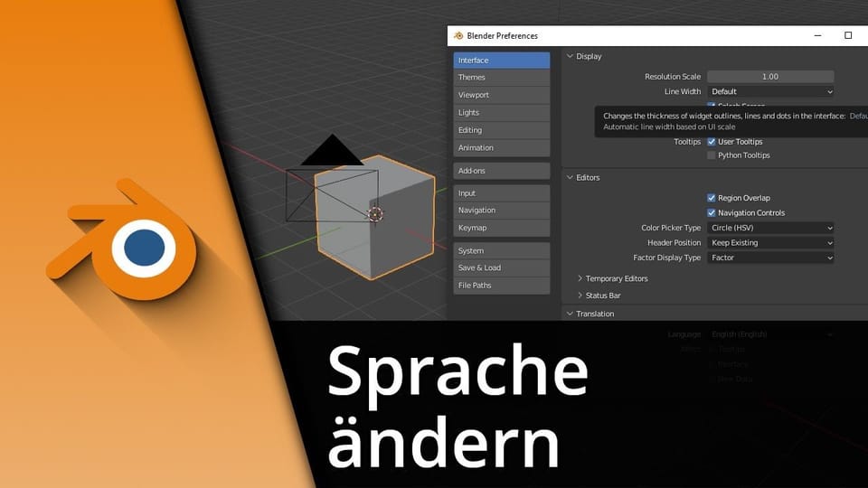Collapse the Display panel
Screen dimensions: 868x488
click(570, 56)
